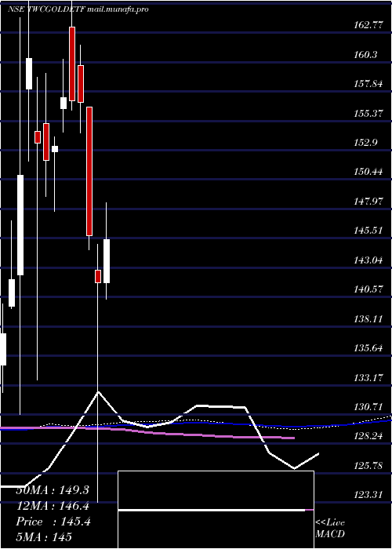
Task: Click the 5MA : 145 readout
Action: click(44, 536)
